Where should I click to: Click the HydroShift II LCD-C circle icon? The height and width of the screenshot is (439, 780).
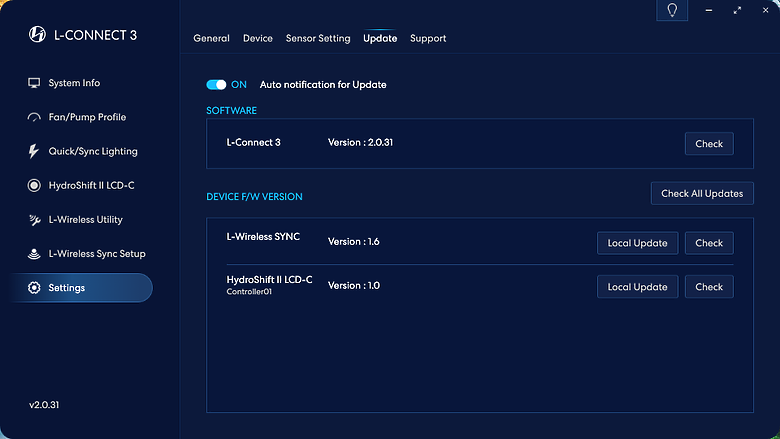coord(34,185)
